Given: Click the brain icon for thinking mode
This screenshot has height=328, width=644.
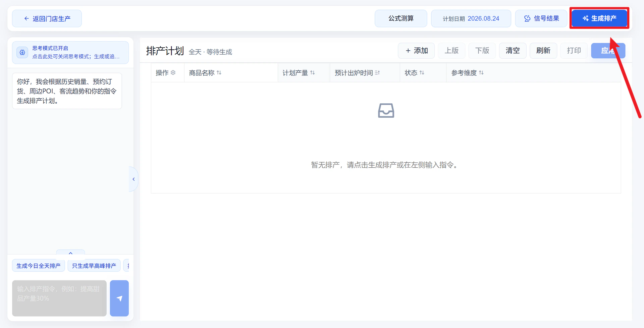Looking at the screenshot, I should 22,52.
